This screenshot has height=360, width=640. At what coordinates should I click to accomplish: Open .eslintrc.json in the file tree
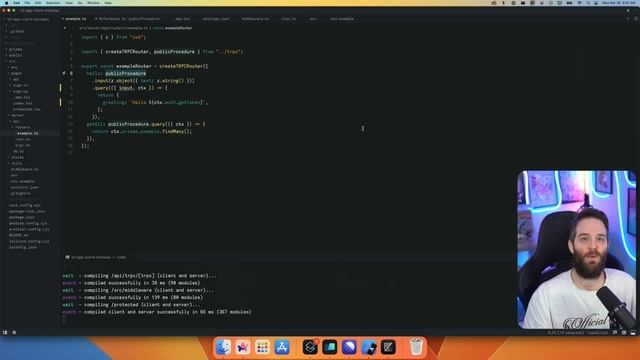[24, 187]
